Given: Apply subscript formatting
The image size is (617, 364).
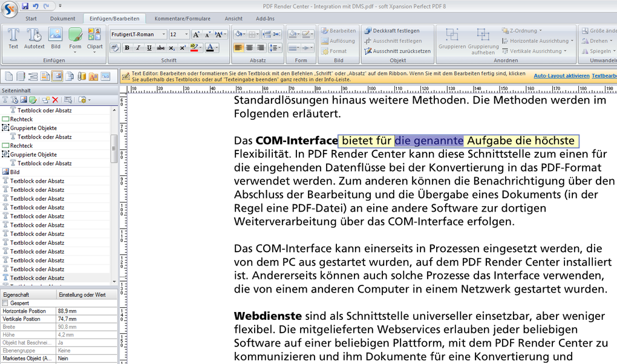Looking at the screenshot, I should [x=172, y=48].
